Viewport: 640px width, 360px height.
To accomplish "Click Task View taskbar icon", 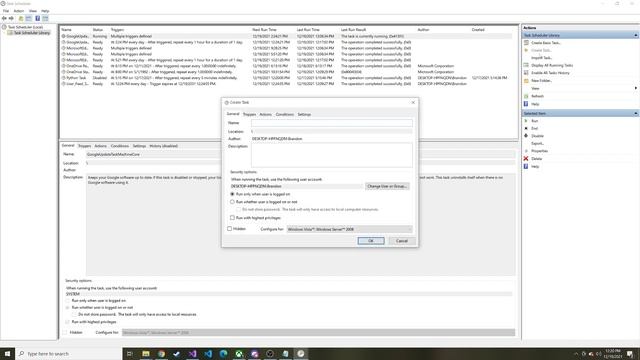I will 130,353.
